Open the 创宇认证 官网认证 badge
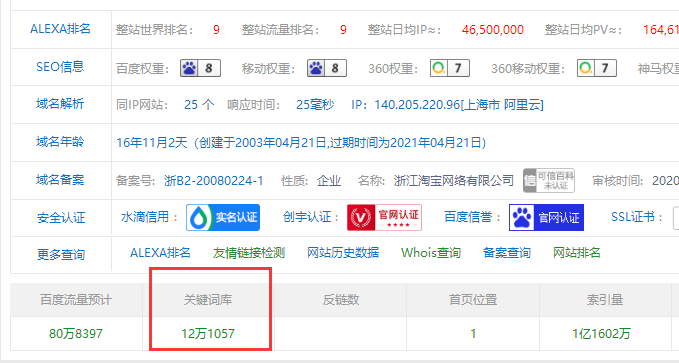Screen dimensions: 679x363 click(385, 217)
